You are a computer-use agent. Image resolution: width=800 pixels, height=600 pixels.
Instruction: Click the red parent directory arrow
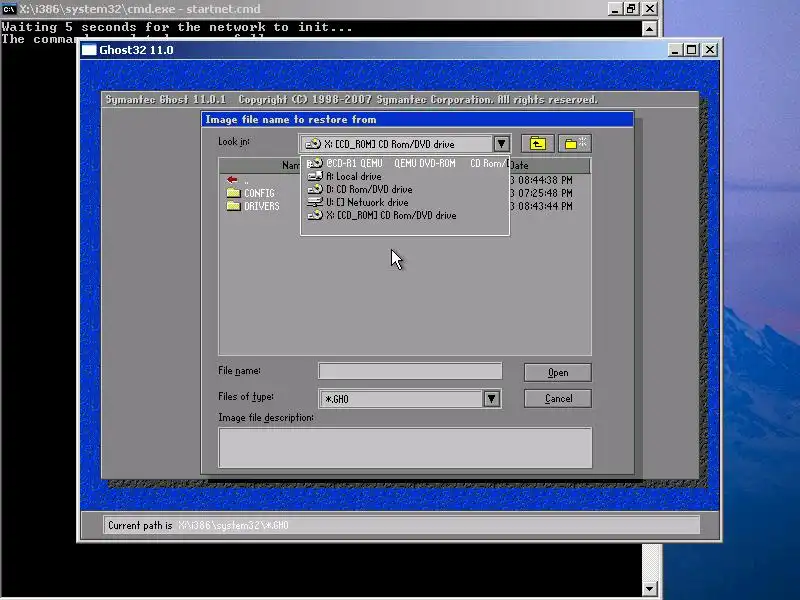pyautogui.click(x=233, y=180)
